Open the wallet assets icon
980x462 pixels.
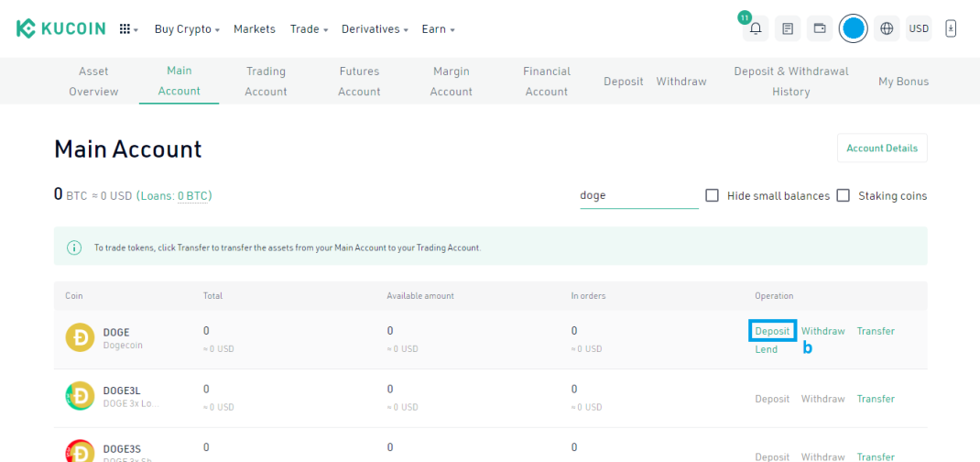point(820,28)
